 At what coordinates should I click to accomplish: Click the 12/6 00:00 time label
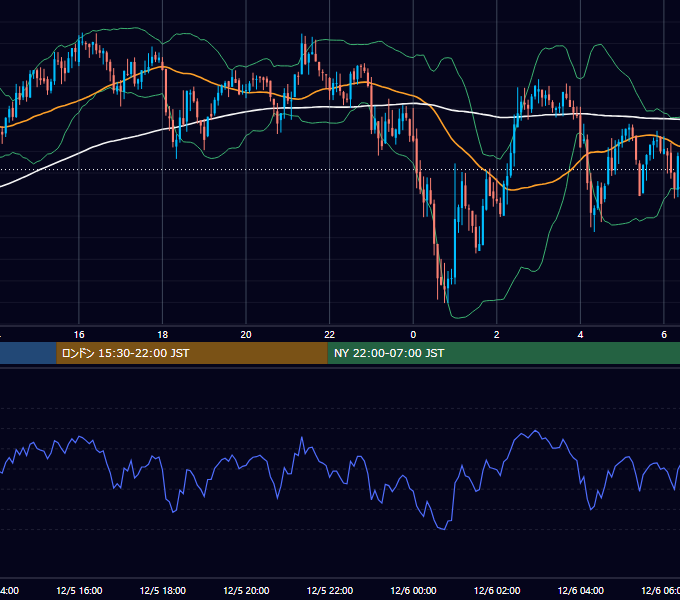(x=413, y=590)
